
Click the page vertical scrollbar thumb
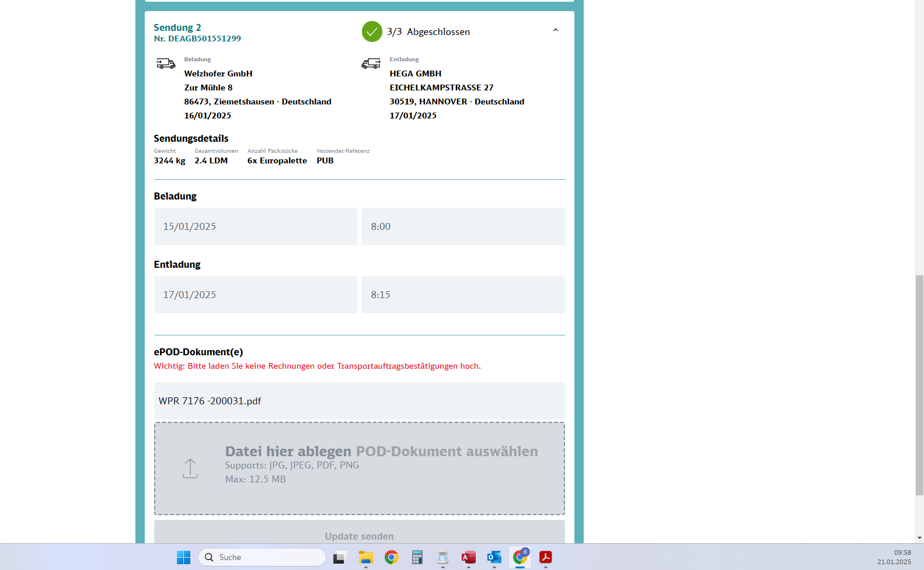(x=919, y=385)
